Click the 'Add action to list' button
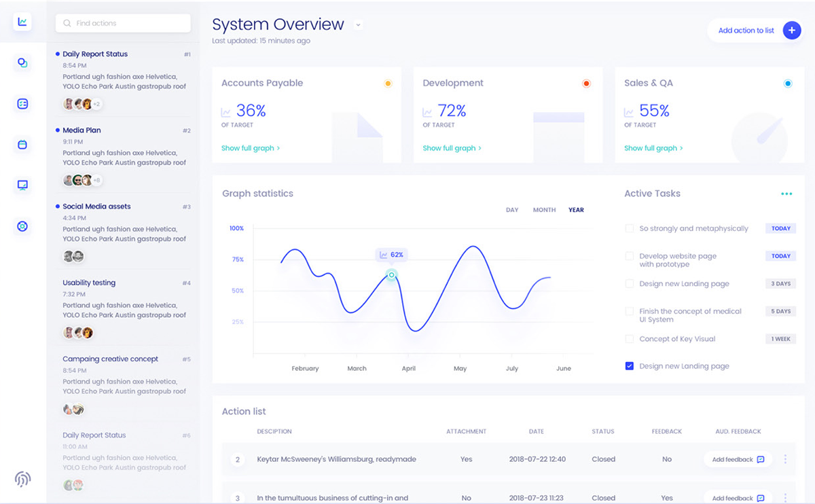Viewport: 815px width, 504px height. click(x=746, y=31)
